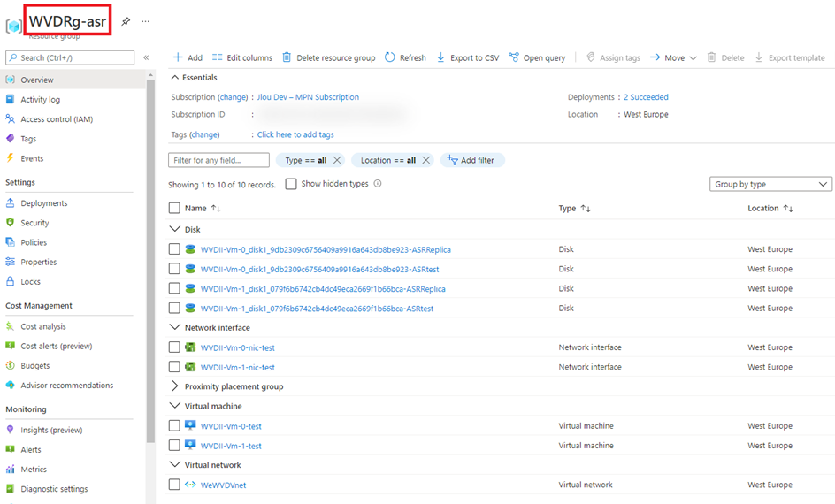Collapse the Essentials section
Screen dimensions: 835x504
pos(174,77)
